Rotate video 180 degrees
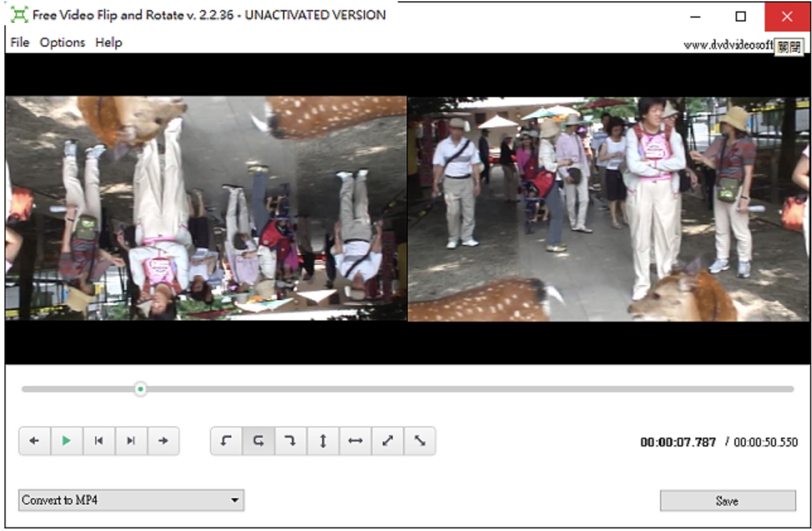The image size is (812, 531). (x=258, y=441)
